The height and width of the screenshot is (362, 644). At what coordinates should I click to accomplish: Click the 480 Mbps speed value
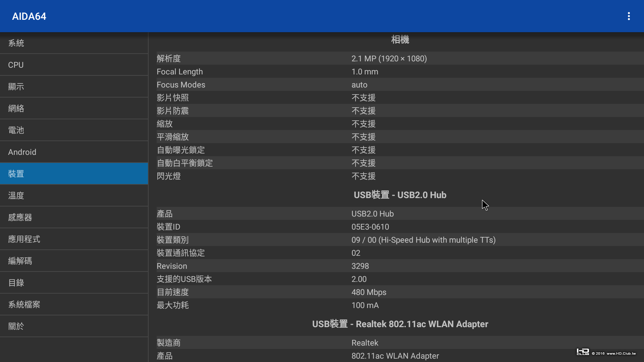(369, 292)
